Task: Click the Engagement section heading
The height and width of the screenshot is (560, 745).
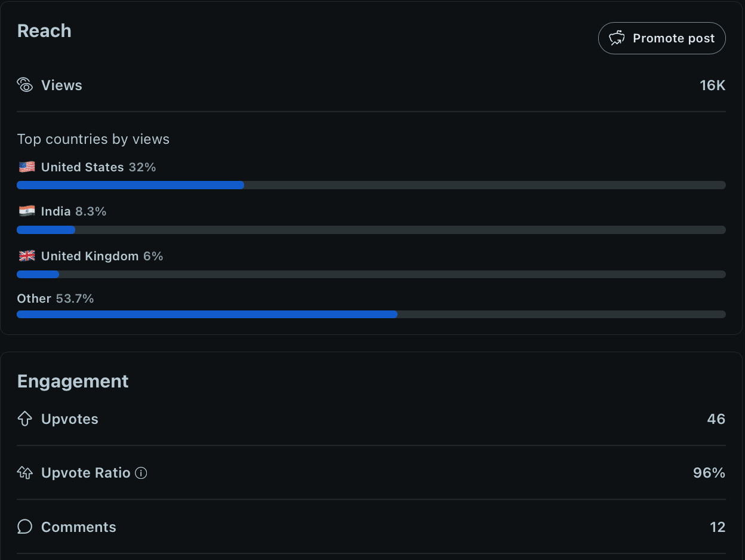Action: (73, 381)
